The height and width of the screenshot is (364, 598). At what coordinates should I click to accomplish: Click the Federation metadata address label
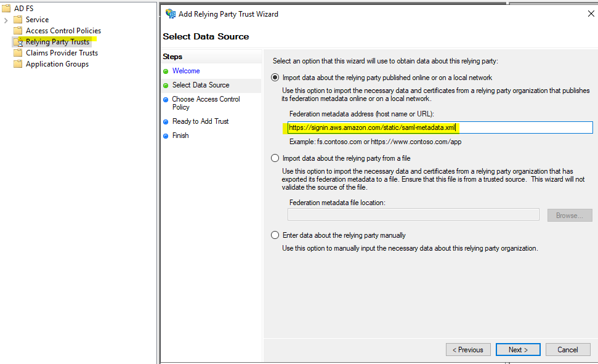click(x=362, y=114)
